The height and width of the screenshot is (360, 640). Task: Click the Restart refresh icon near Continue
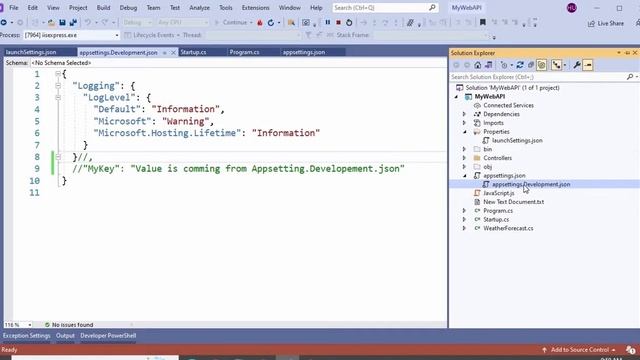(x=271, y=22)
